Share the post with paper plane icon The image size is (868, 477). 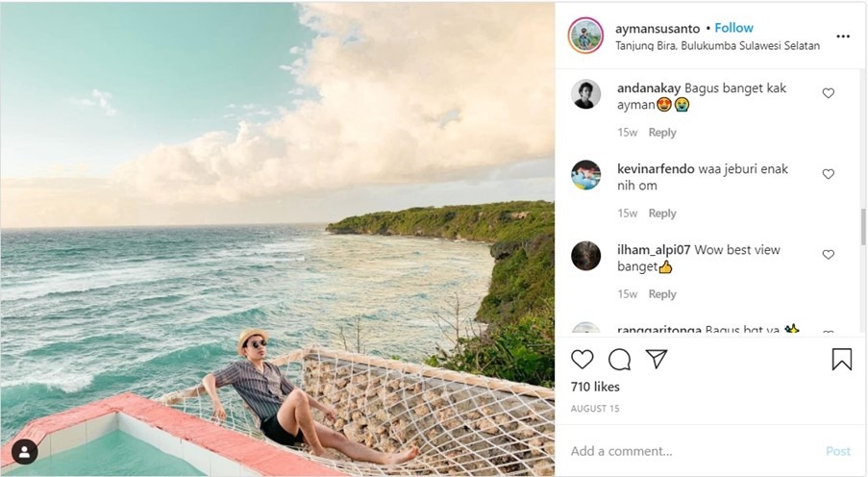coord(657,360)
